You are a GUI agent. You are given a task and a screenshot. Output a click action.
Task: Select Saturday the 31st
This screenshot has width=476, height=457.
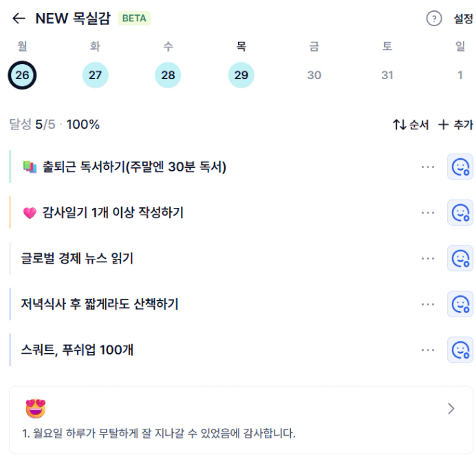coord(387,75)
